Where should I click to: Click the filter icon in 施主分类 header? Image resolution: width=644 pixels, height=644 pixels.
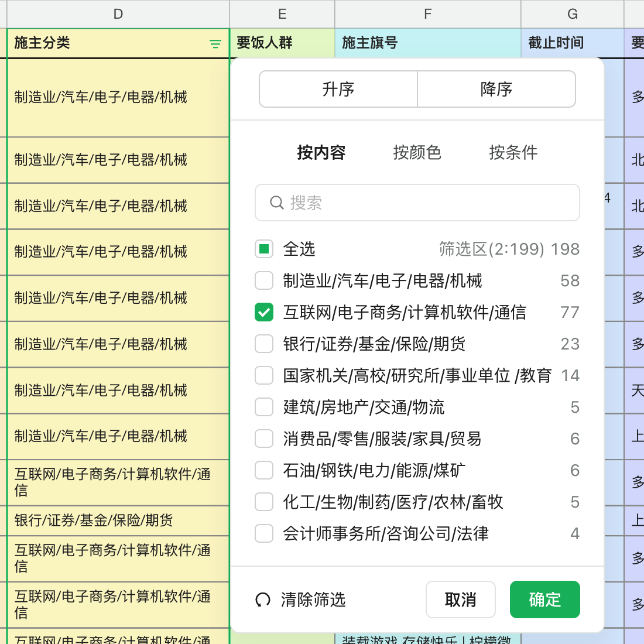(215, 44)
